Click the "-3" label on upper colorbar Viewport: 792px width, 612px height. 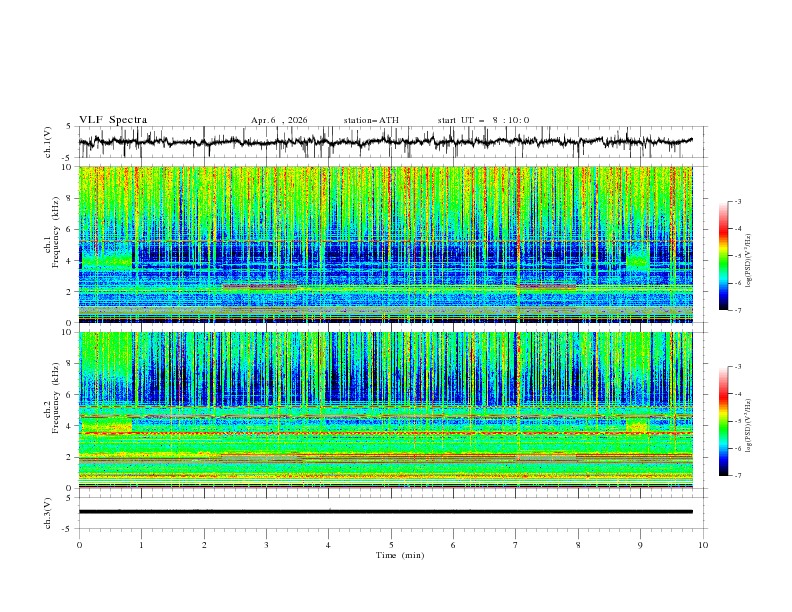coord(737,201)
